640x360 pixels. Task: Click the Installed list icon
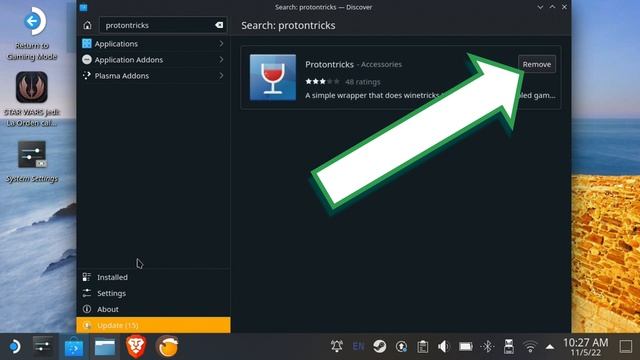(x=87, y=277)
